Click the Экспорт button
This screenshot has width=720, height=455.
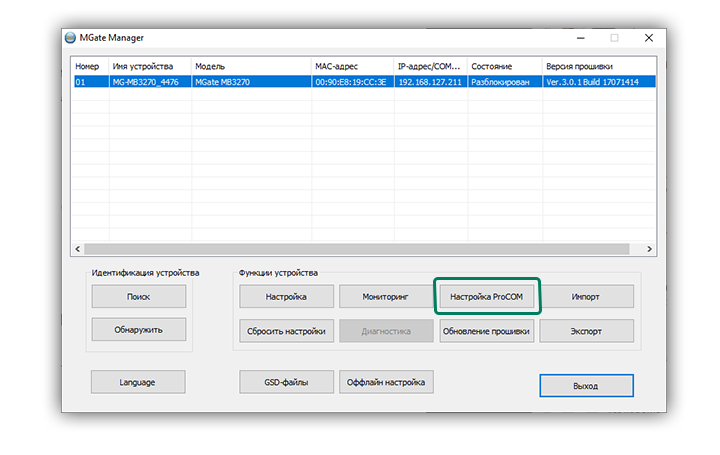coord(586,331)
